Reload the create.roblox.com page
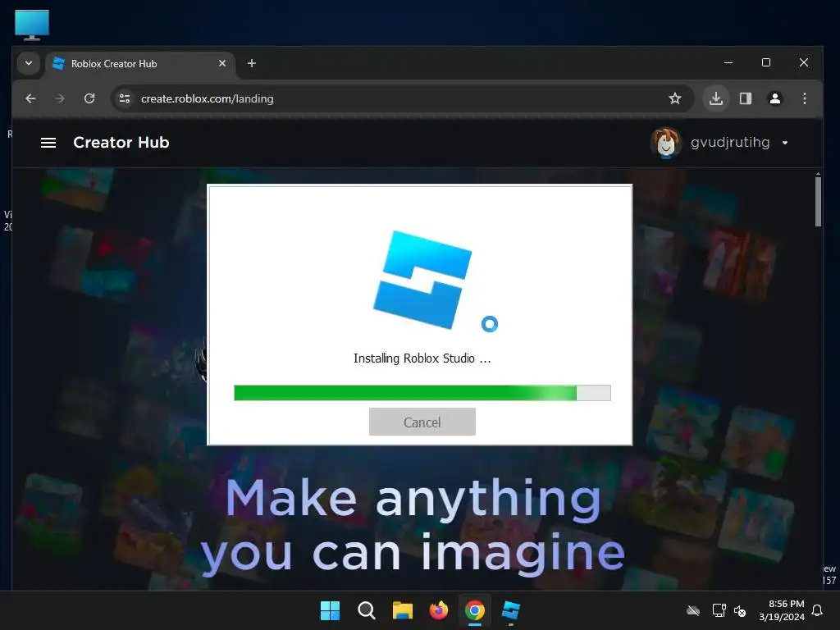840x630 pixels. [x=89, y=98]
